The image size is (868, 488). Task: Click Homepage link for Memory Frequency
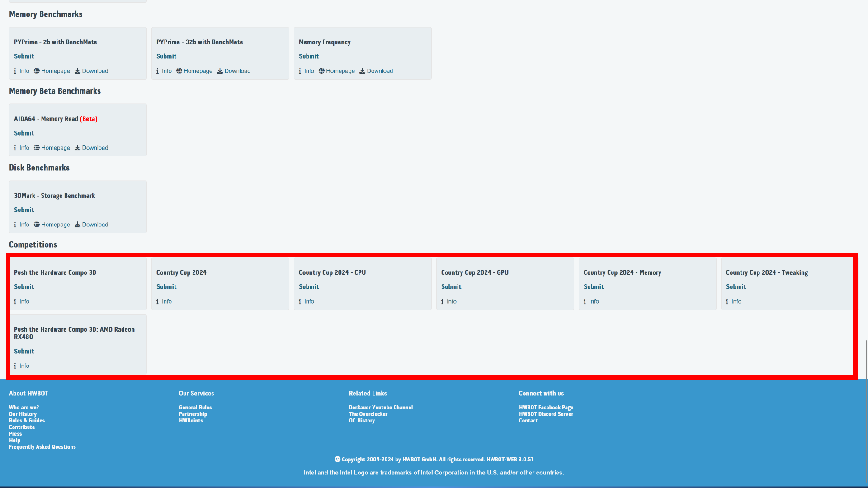[340, 71]
